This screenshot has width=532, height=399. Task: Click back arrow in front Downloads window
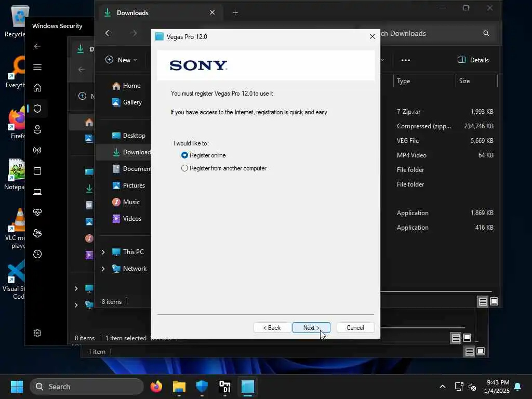[108, 33]
